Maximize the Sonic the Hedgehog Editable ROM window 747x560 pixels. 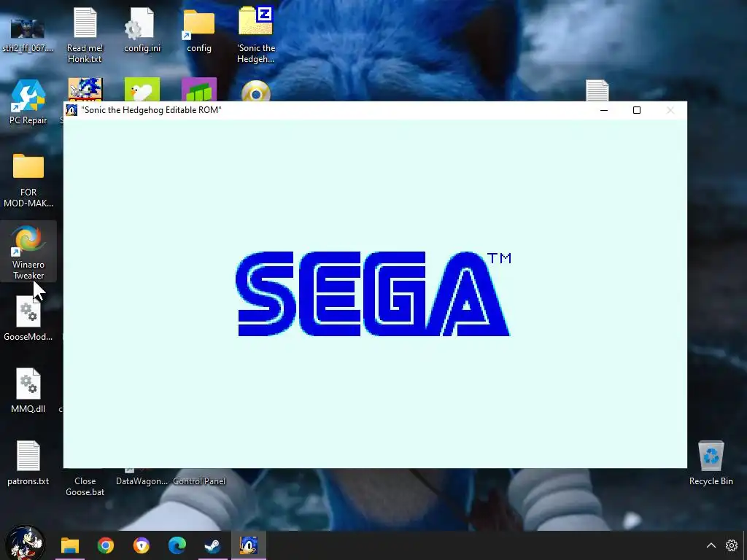pyautogui.click(x=636, y=110)
